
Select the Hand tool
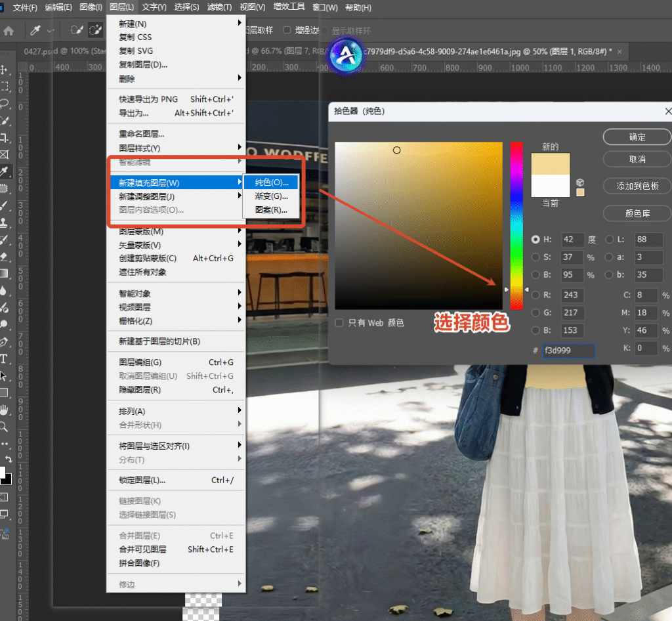[8, 409]
